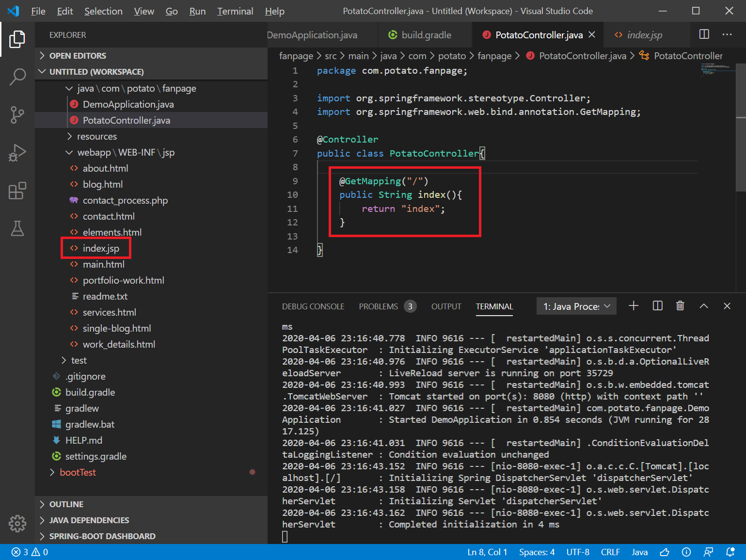
Task: Switch to the DemoApplication.java tab
Action: coord(322,35)
